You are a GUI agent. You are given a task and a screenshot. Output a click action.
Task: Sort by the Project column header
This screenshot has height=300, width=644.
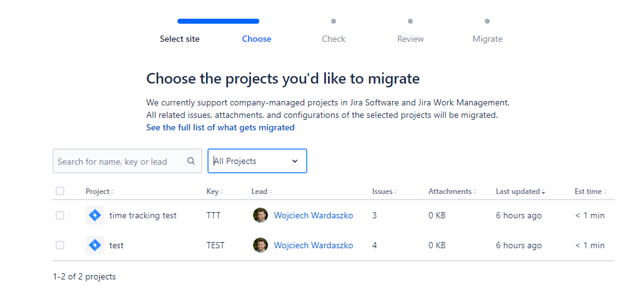click(x=99, y=191)
